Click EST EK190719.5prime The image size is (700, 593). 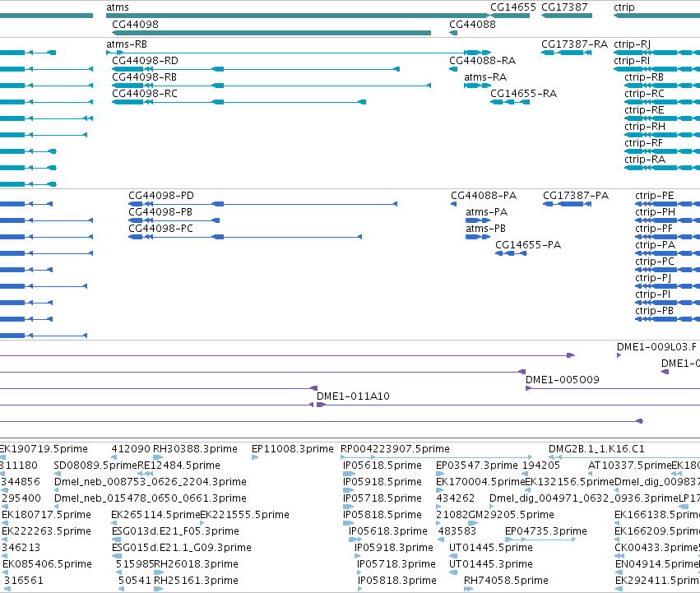click(2, 457)
